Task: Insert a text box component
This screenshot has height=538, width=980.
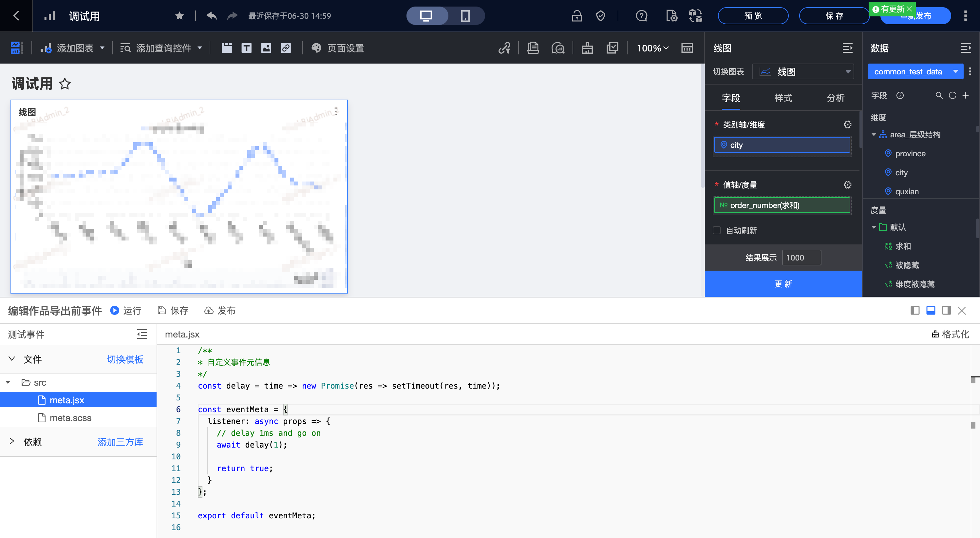Action: pyautogui.click(x=246, y=48)
